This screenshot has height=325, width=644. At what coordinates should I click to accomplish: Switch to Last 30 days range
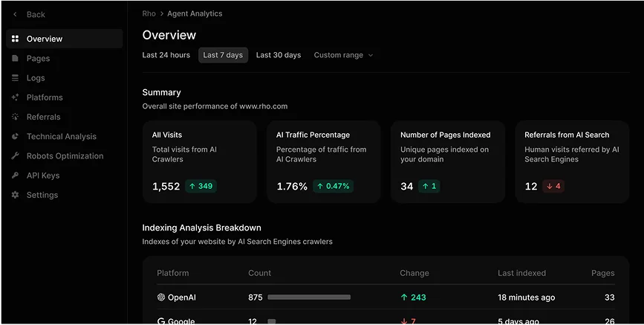279,55
